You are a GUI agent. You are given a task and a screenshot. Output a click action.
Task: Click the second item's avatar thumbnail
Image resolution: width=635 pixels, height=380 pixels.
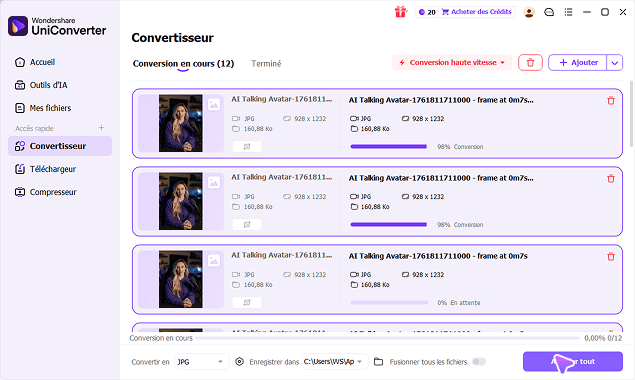[x=181, y=201]
